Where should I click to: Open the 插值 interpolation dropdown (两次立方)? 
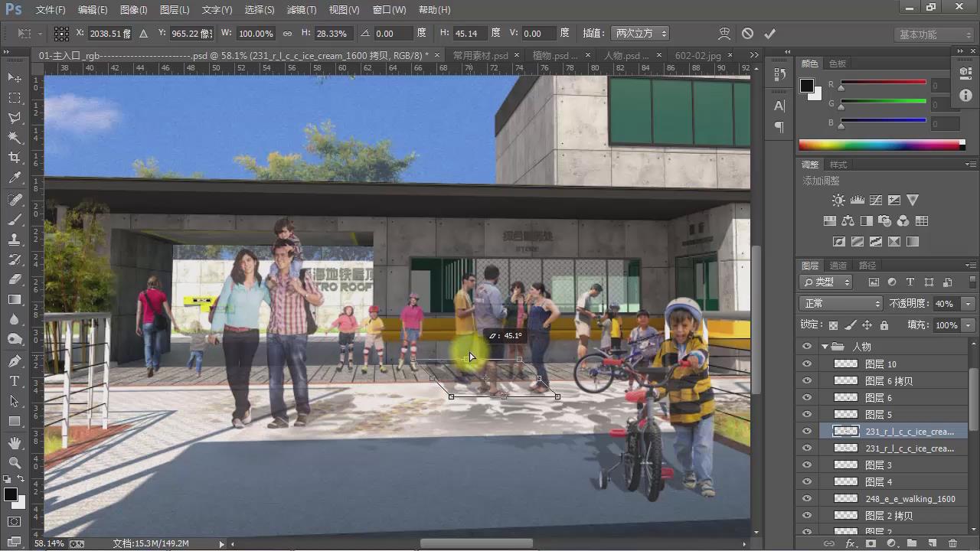(639, 34)
